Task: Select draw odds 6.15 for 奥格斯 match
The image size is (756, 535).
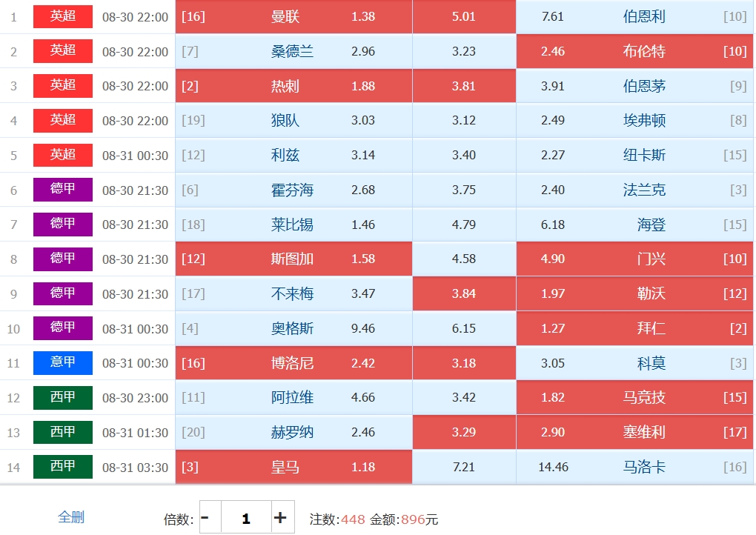Action: (464, 328)
